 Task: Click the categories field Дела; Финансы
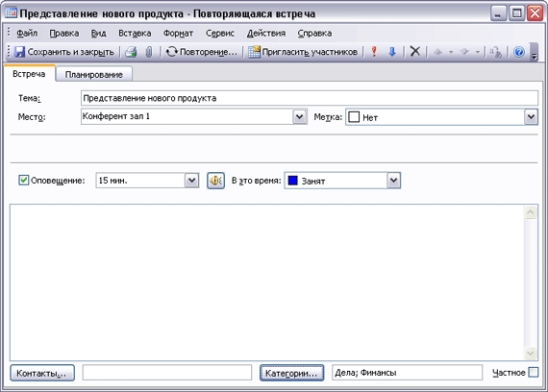tap(407, 373)
